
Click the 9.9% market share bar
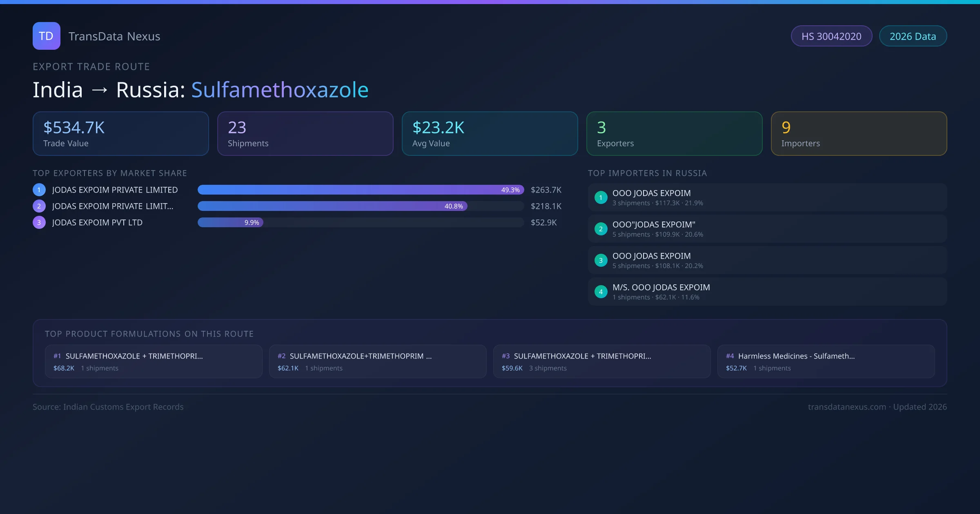tap(231, 222)
